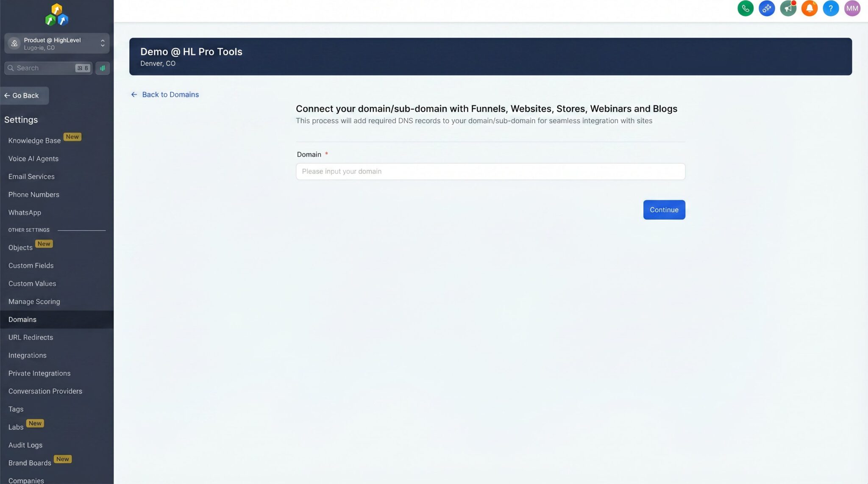Viewport: 868px width, 484px height.
Task: Open Conversation Providers settings
Action: [45, 391]
